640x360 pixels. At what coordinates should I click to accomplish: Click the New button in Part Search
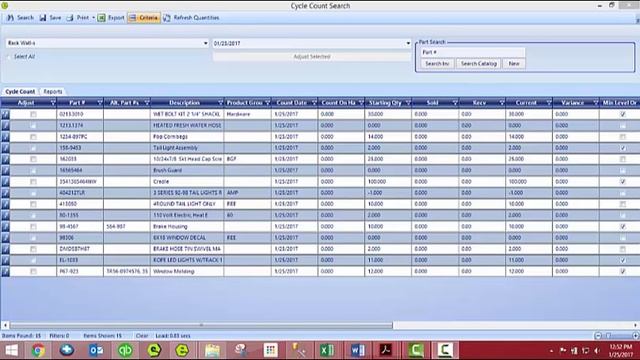[514, 64]
